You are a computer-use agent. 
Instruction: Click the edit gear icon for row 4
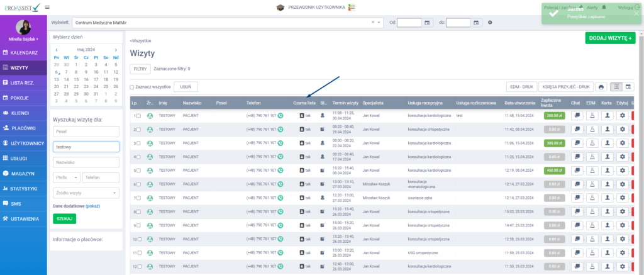[623, 157]
